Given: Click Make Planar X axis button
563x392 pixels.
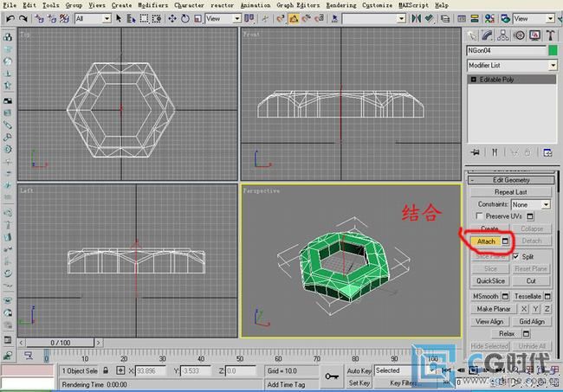Looking at the screenshot, I should 524,309.
